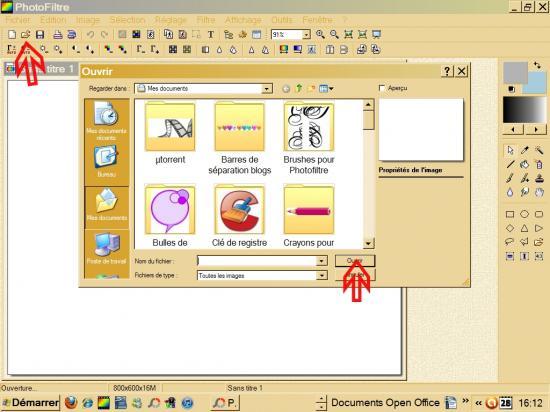Click the next palette right arrow button
This screenshot has height=412, width=550.
click(536, 130)
